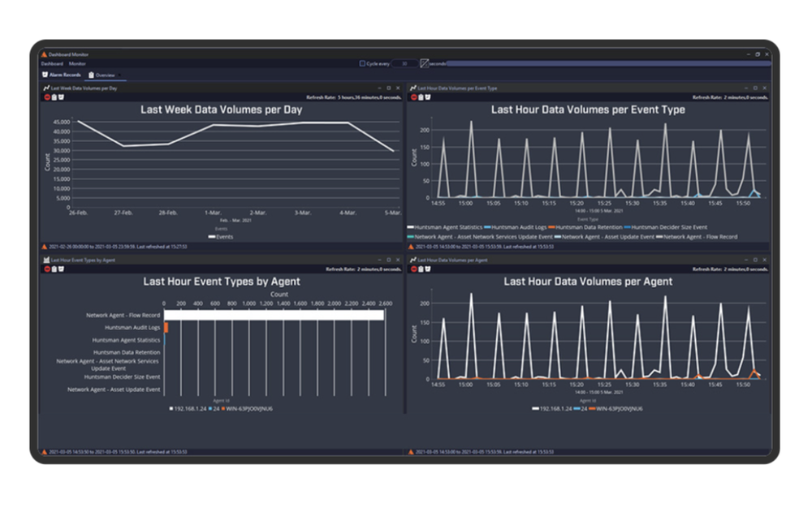This screenshot has height=508, width=812.
Task: Toggle Network Agent - Asset Network Services Update Event legend
Action: [480, 237]
